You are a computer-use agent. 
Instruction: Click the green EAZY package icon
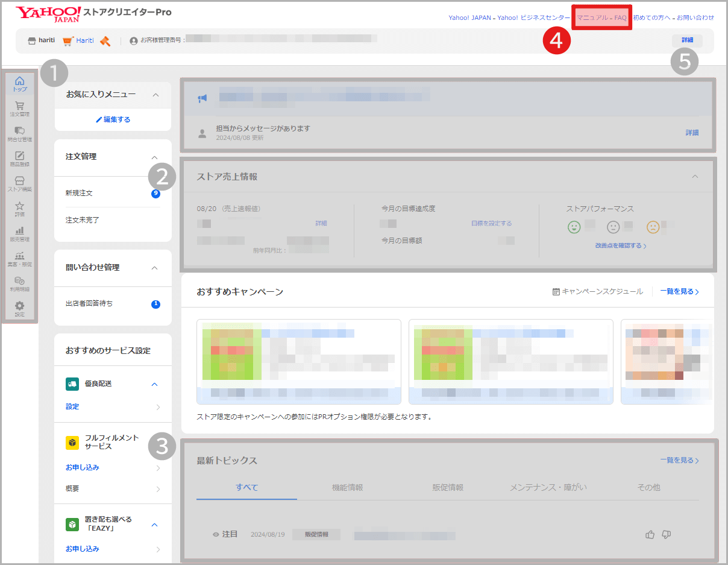pos(72,524)
